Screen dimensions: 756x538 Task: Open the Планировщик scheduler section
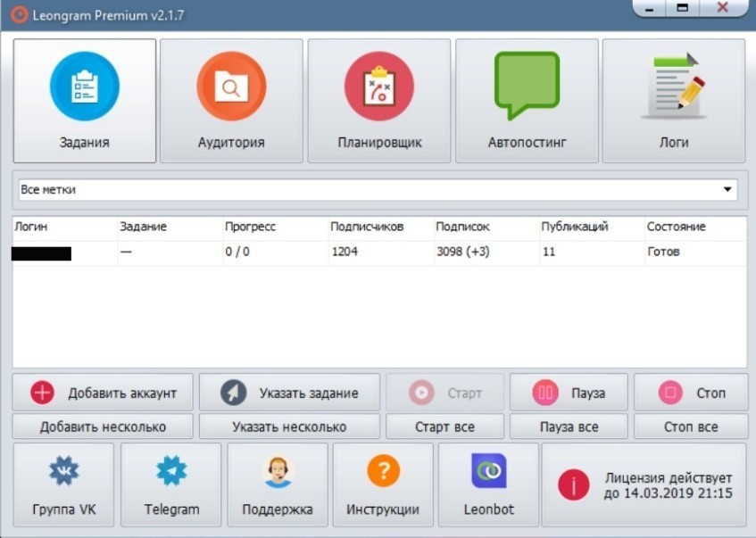pyautogui.click(x=379, y=101)
